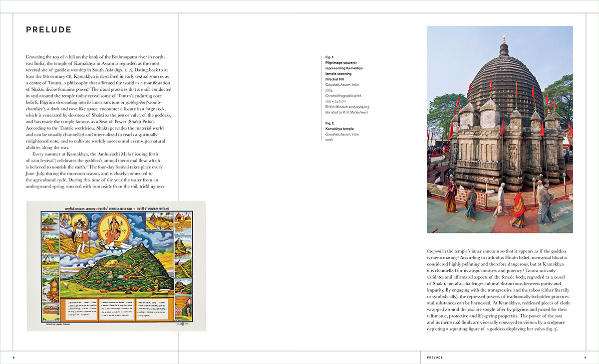Open the Kamakhya temple photograph
This screenshot has width=599, height=364.
pos(500,130)
